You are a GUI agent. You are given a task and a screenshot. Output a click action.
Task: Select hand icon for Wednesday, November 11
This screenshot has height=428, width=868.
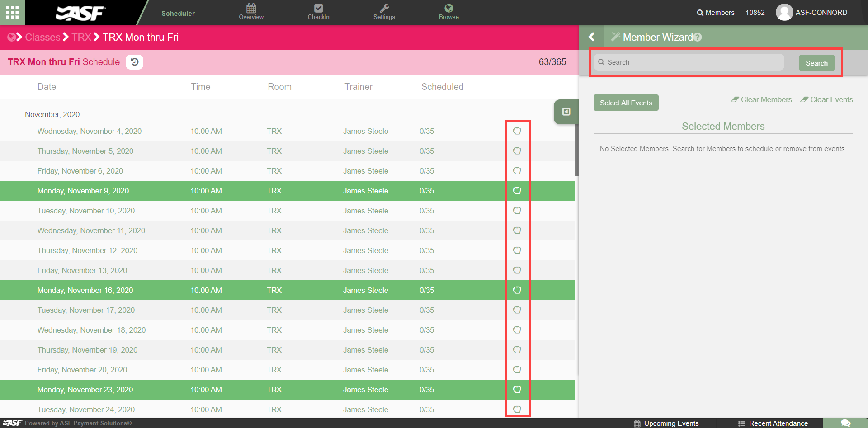click(517, 230)
